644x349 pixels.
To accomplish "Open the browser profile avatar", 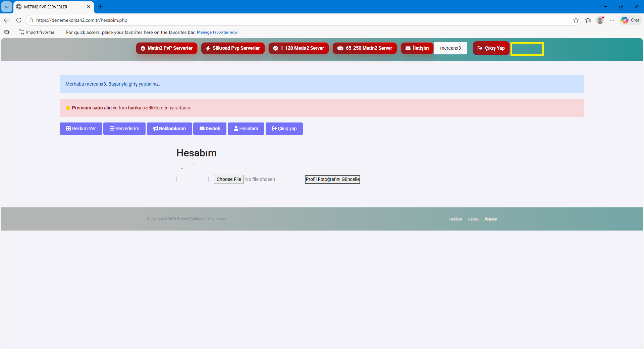I will click(x=600, y=20).
